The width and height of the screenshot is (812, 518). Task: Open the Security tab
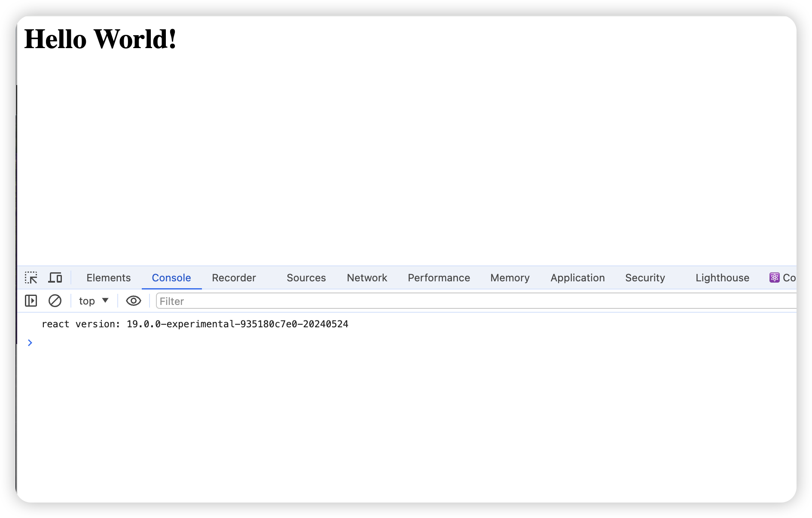pyautogui.click(x=645, y=278)
